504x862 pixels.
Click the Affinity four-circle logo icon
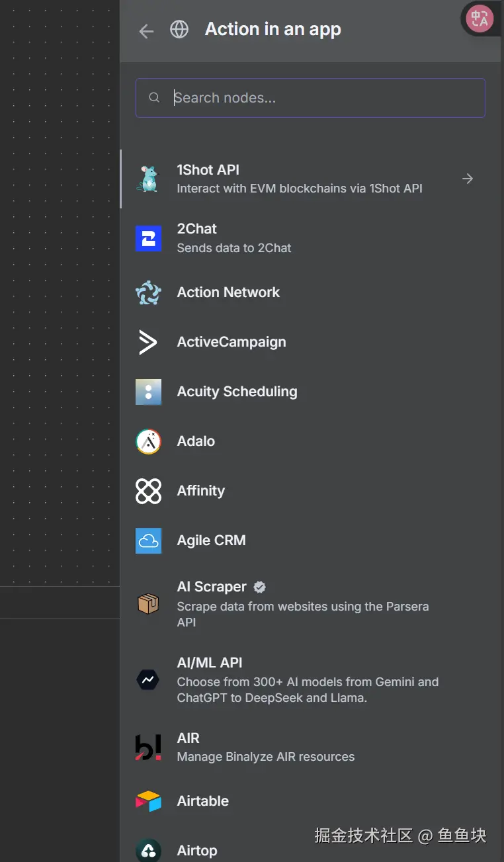tap(148, 491)
